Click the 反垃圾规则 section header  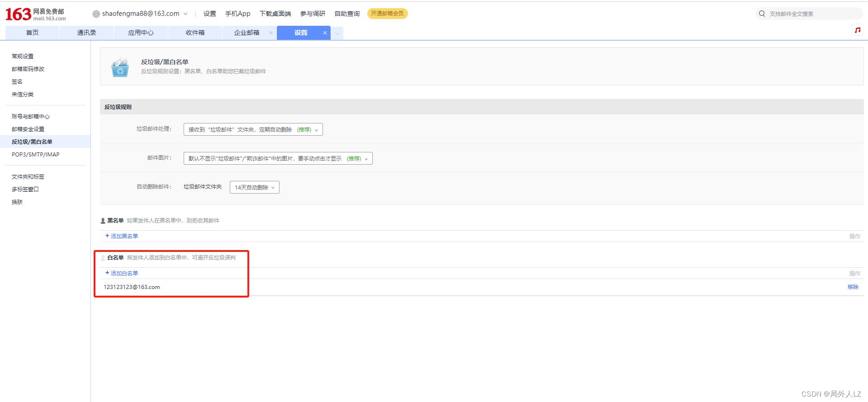click(x=482, y=107)
